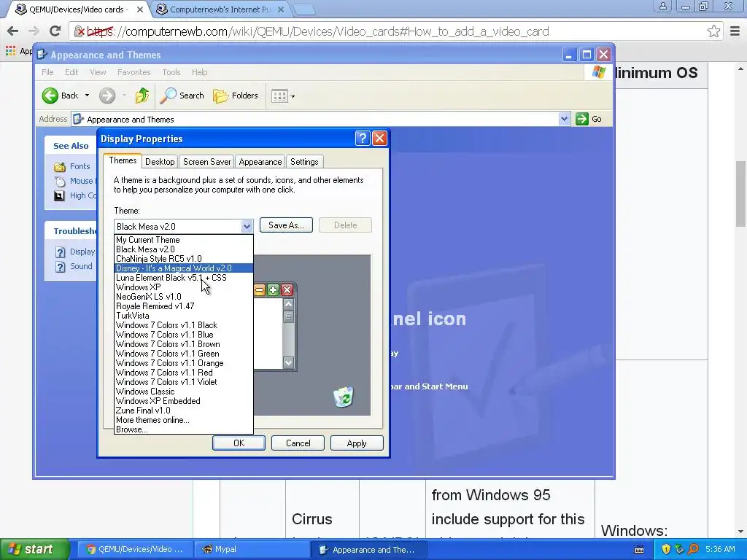The width and height of the screenshot is (747, 560).
Task: Open the Views dropdown arrow
Action: [x=293, y=96]
